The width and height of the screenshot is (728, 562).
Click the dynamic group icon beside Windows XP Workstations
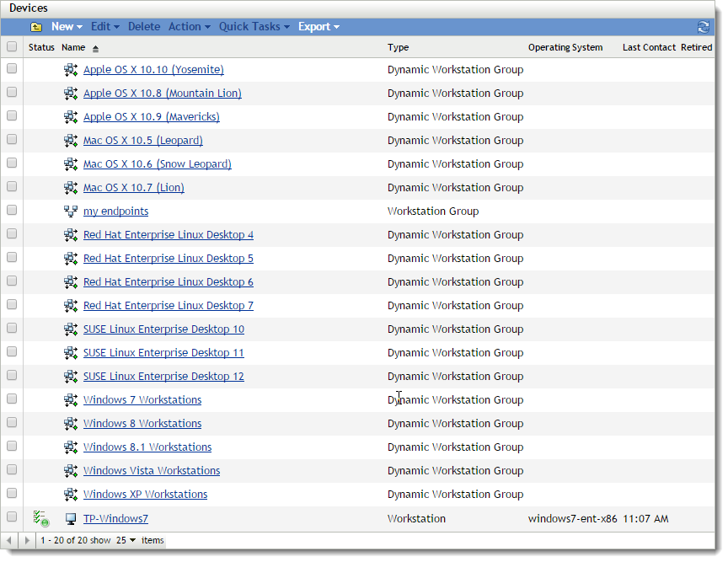[70, 494]
